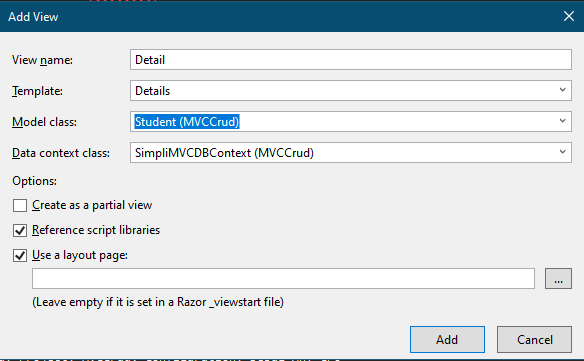Close the Add View dialog
The image size is (584, 361).
click(x=569, y=16)
